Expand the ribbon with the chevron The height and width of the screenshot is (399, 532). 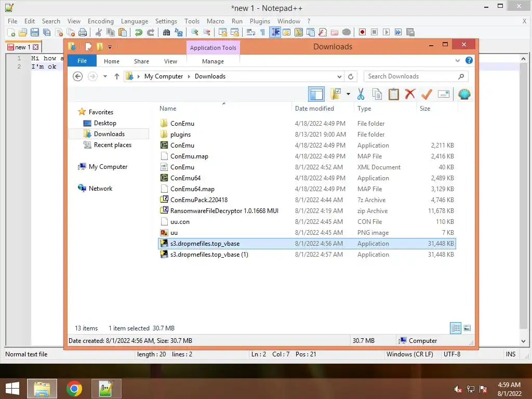point(457,60)
